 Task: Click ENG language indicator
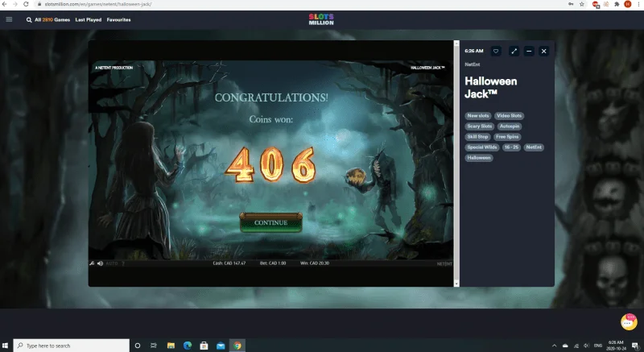[x=598, y=346]
